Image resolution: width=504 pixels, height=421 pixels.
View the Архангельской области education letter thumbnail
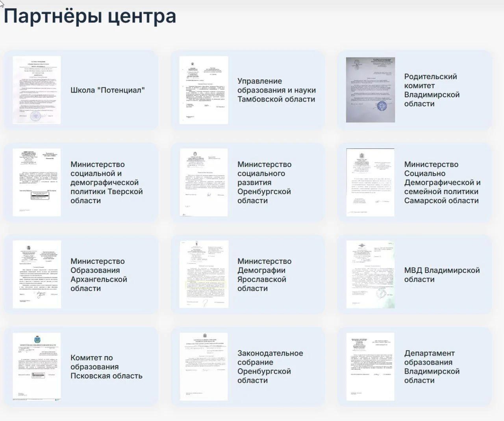click(37, 274)
